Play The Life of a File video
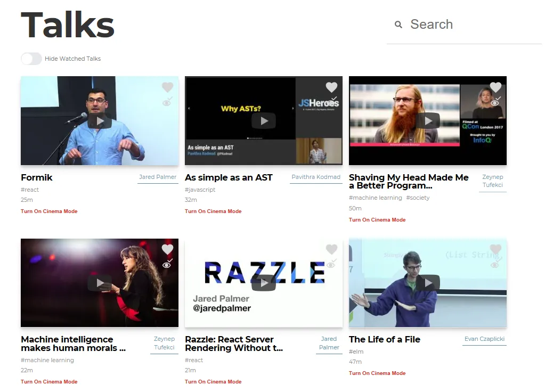 tap(428, 283)
